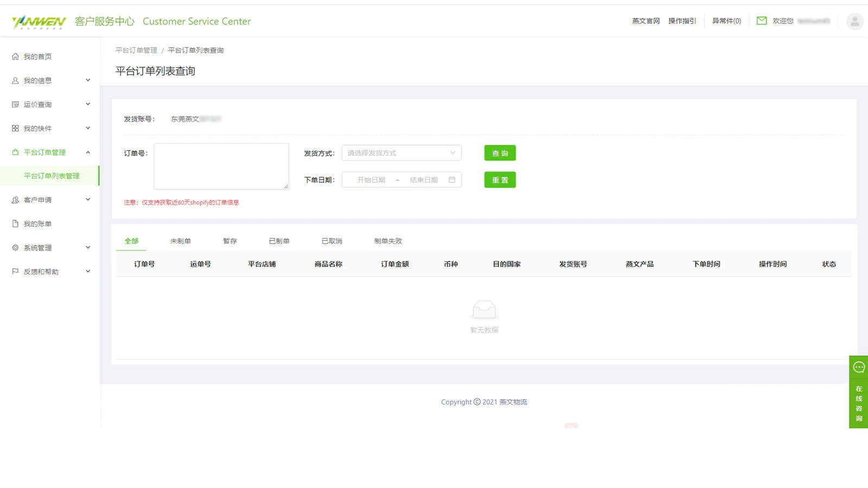Expand the 运价查询 menu chevron
The width and height of the screenshot is (868, 488).
(x=88, y=104)
